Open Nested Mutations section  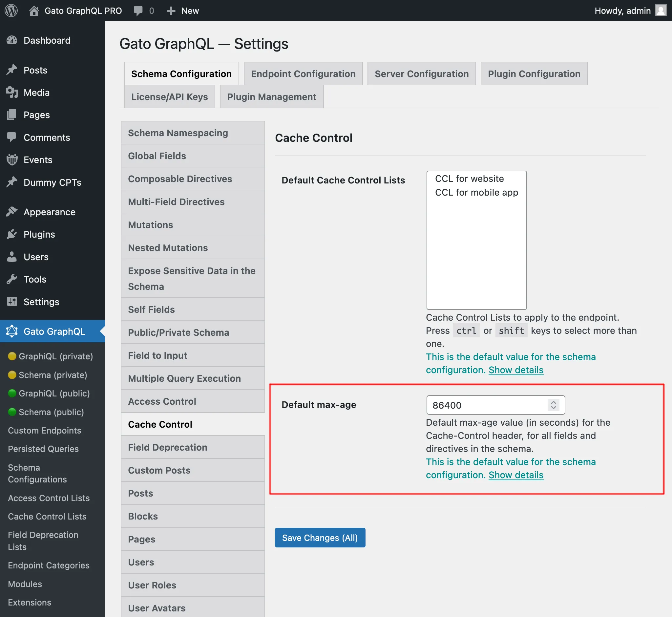coord(193,248)
